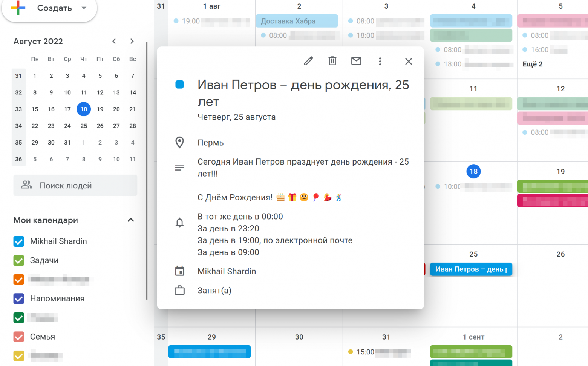Delete the event using the trash icon
Screen dimensions: 588x366
[332, 61]
